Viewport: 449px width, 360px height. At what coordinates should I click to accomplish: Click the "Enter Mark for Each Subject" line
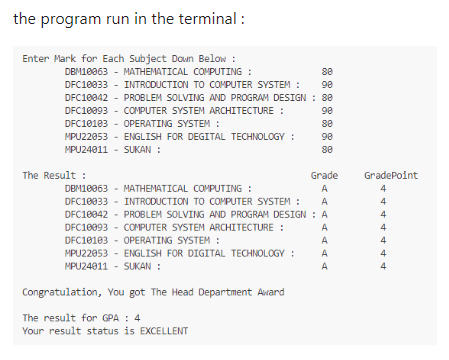point(129,59)
